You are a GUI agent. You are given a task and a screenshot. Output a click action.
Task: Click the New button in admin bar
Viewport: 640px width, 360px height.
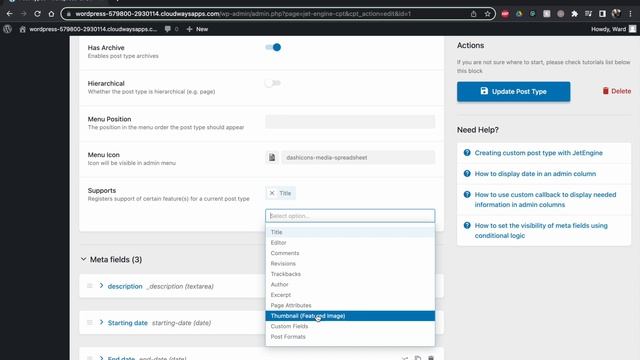(197, 29)
